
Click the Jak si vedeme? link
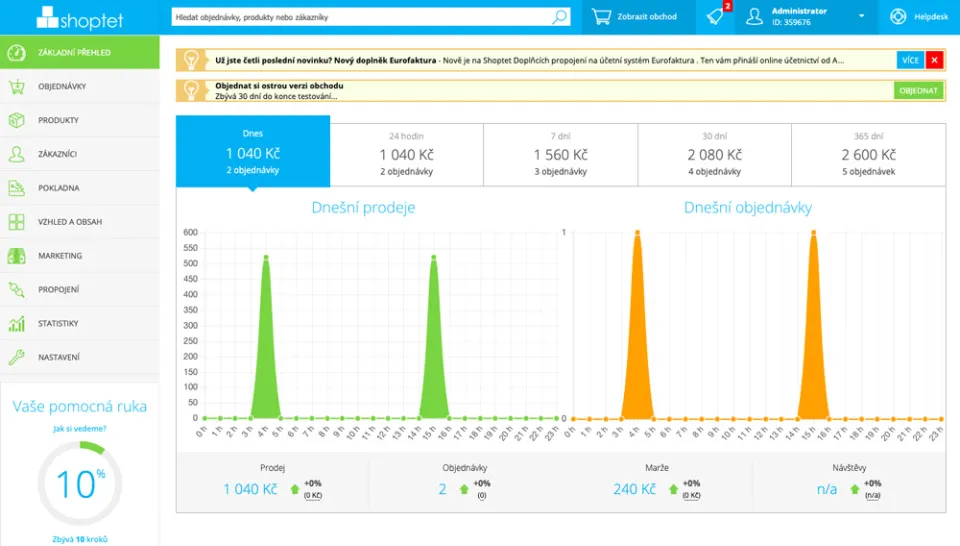pos(80,428)
